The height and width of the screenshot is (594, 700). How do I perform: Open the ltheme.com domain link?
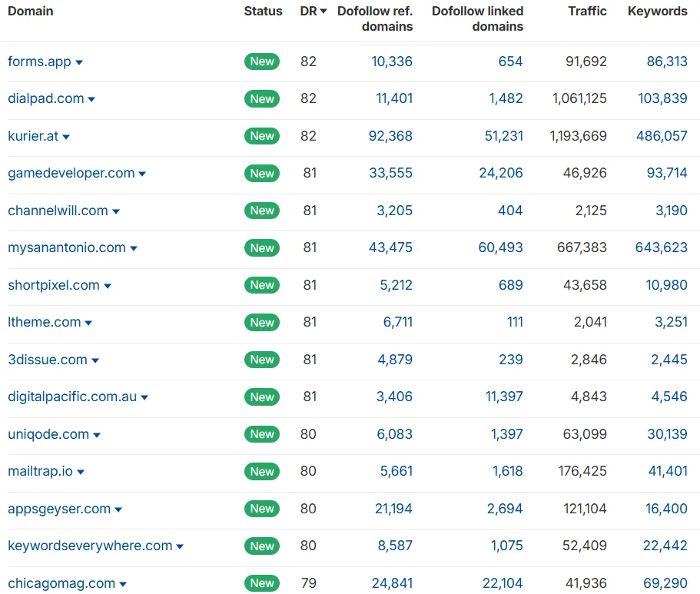[45, 323]
